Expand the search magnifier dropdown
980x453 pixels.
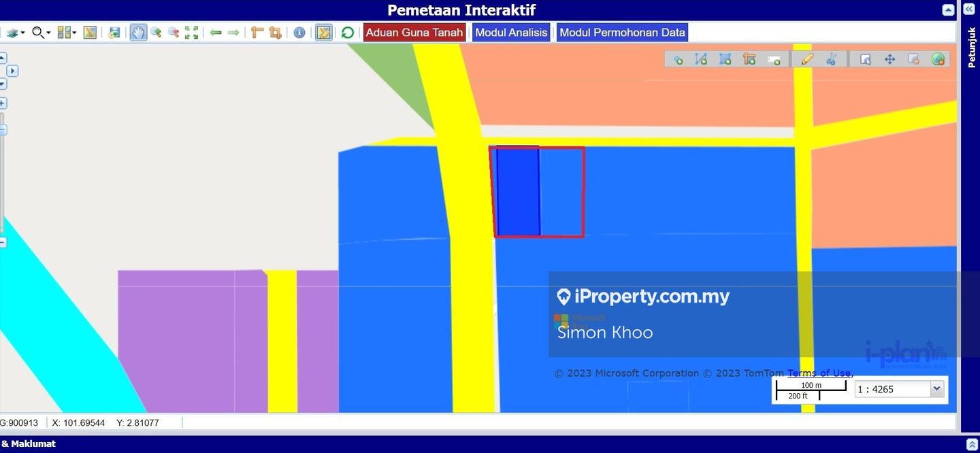41,33
